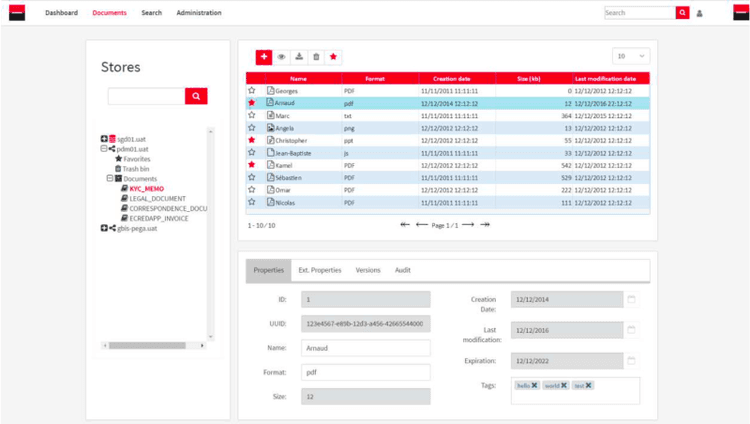This screenshot has height=424, width=750.
Task: Open calendar picker for Creation Date
Action: [x=631, y=299]
